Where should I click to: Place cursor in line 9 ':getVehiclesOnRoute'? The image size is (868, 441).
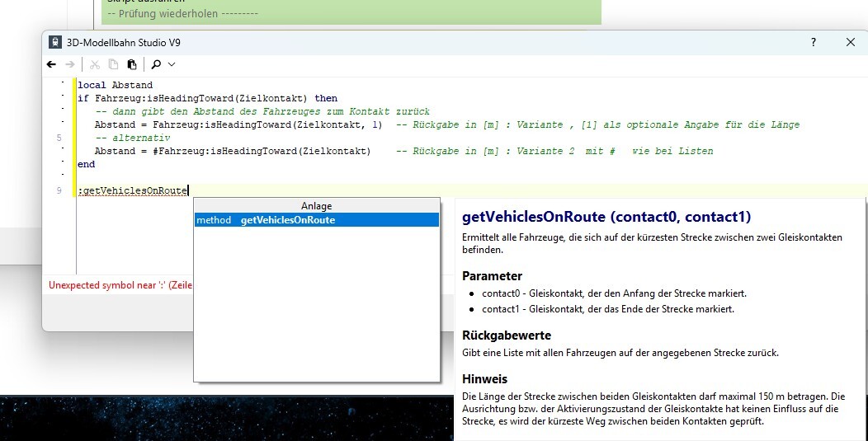[x=133, y=191]
